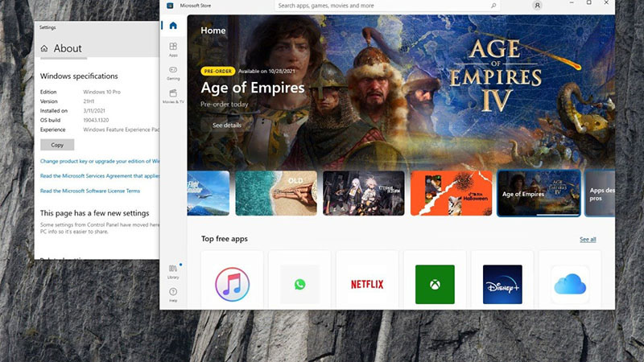Viewport: 644px width, 362px height.
Task: Select the Age of Empires carousel thumbnail
Action: tap(539, 193)
